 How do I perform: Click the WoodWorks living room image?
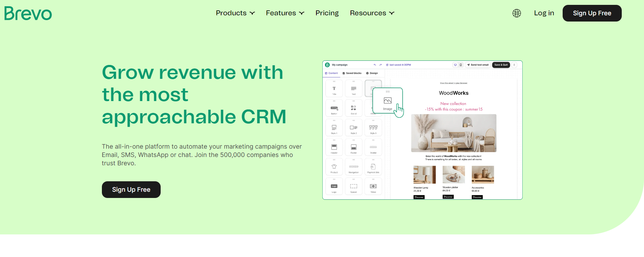pyautogui.click(x=454, y=133)
